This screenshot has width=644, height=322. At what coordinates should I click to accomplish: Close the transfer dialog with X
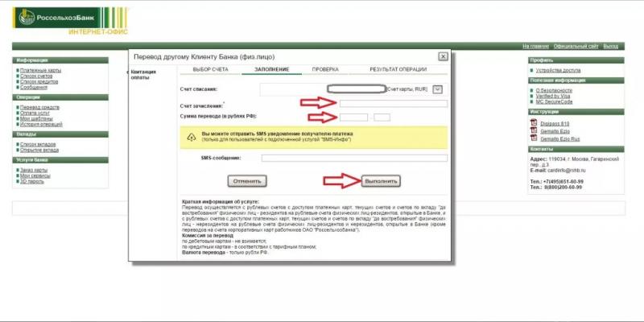pos(443,57)
